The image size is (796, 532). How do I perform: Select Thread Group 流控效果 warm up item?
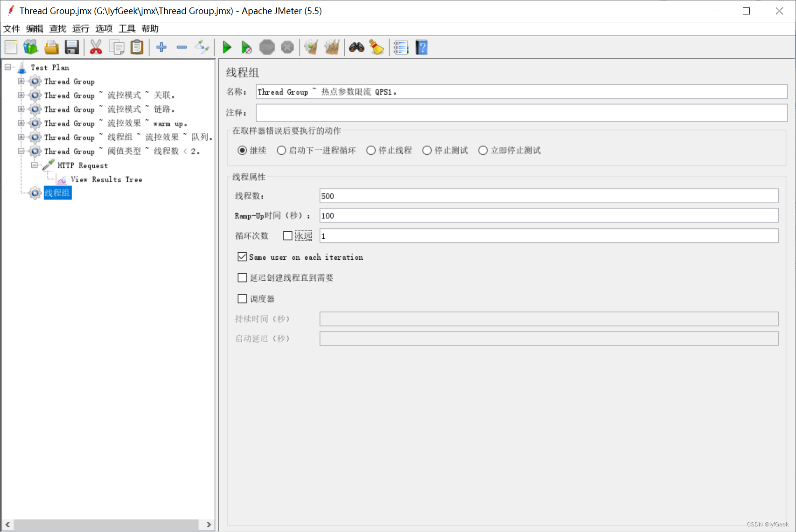pyautogui.click(x=116, y=124)
